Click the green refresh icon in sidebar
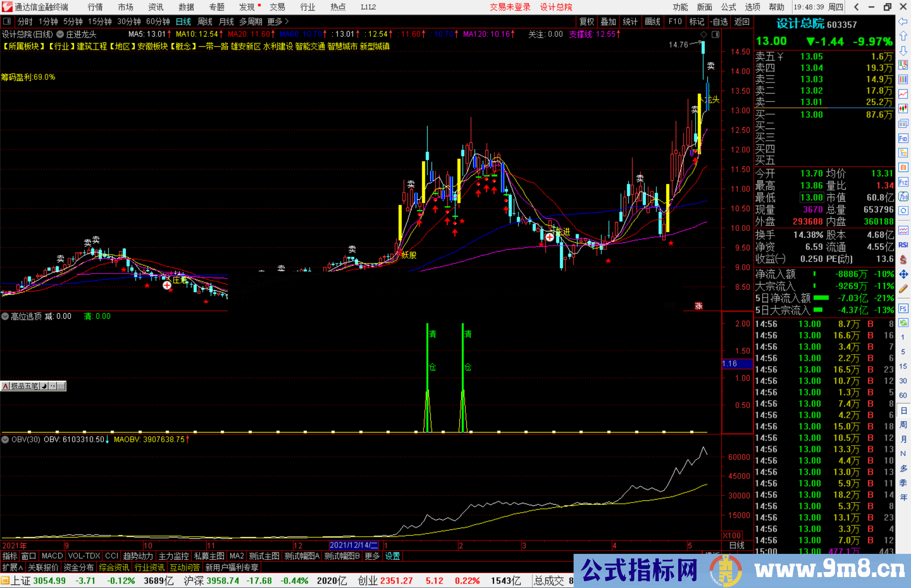This screenshot has height=588, width=911. (903, 323)
